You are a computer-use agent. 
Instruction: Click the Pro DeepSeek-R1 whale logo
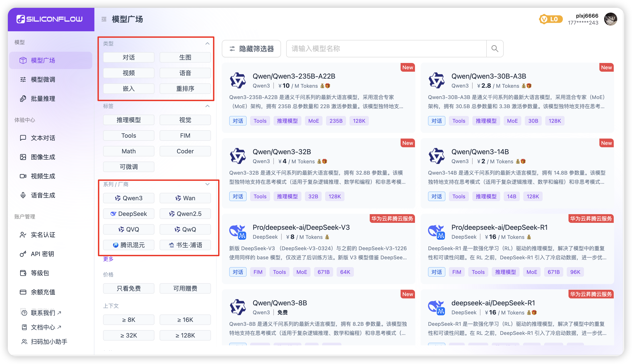(x=436, y=232)
